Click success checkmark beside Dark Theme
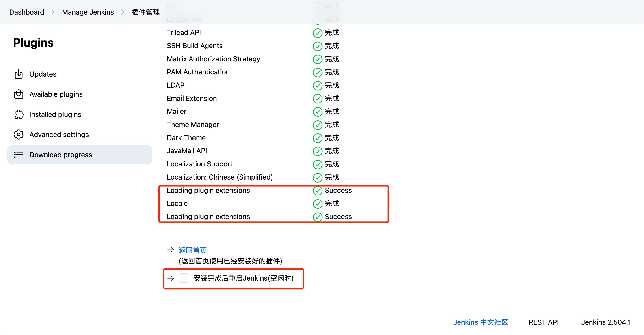 tap(318, 138)
